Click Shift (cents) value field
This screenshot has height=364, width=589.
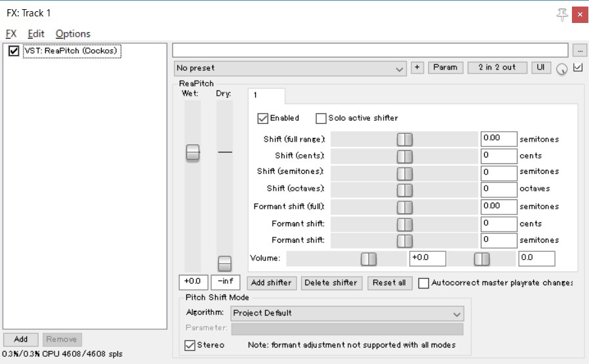pos(499,156)
